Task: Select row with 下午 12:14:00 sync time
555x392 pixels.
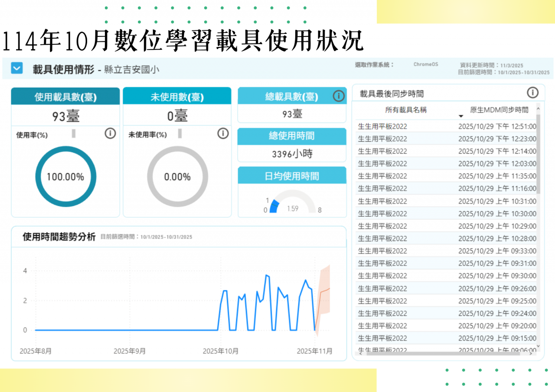Action: (x=446, y=151)
